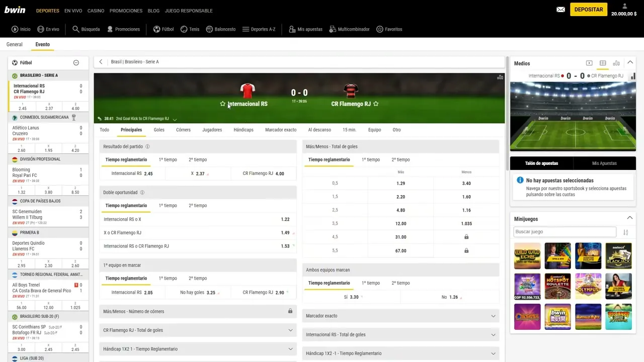The image size is (644, 362).
Task: Open JUEGO RESPONSABLE in top menu
Action: pos(189,11)
